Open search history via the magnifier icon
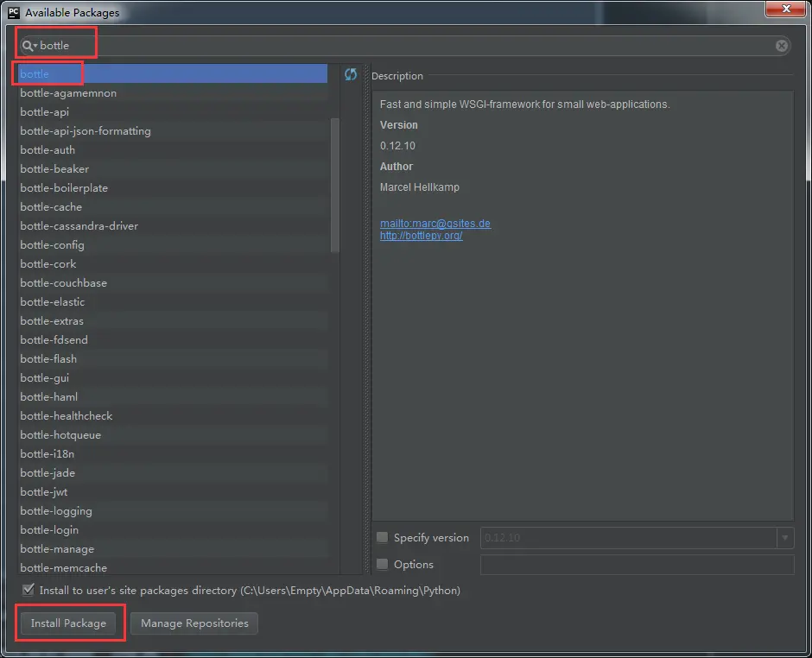812x658 pixels. pyautogui.click(x=29, y=46)
